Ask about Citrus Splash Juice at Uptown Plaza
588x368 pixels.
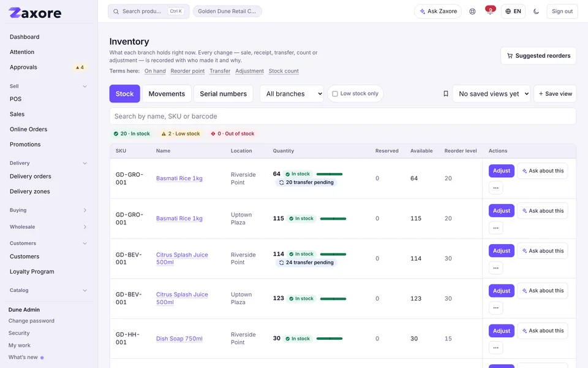coord(542,291)
